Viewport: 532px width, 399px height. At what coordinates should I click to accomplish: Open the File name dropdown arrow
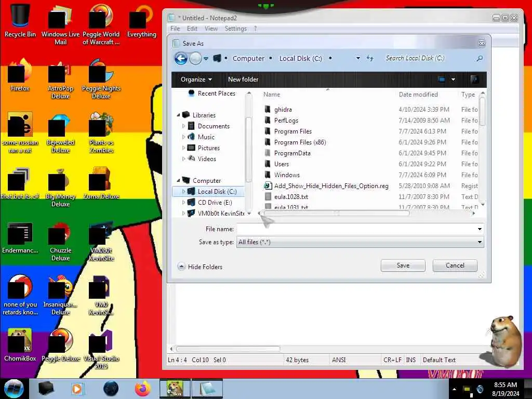coord(480,229)
